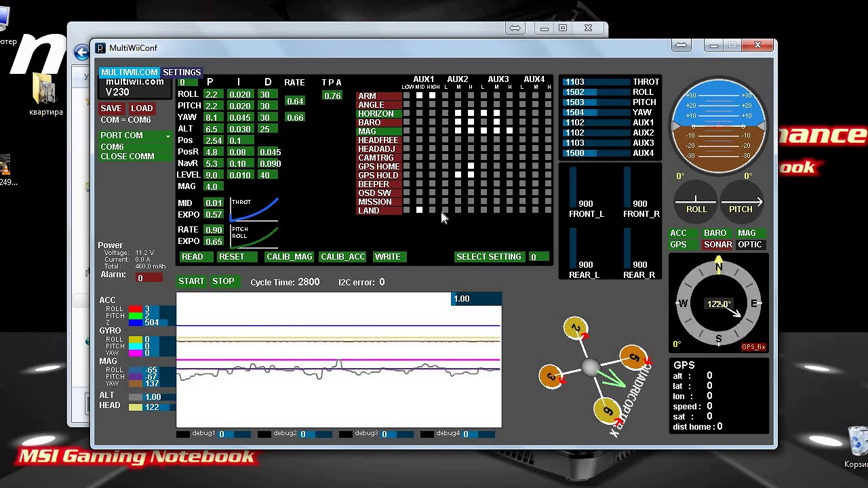Click the CALIB_ACC button

(343, 257)
